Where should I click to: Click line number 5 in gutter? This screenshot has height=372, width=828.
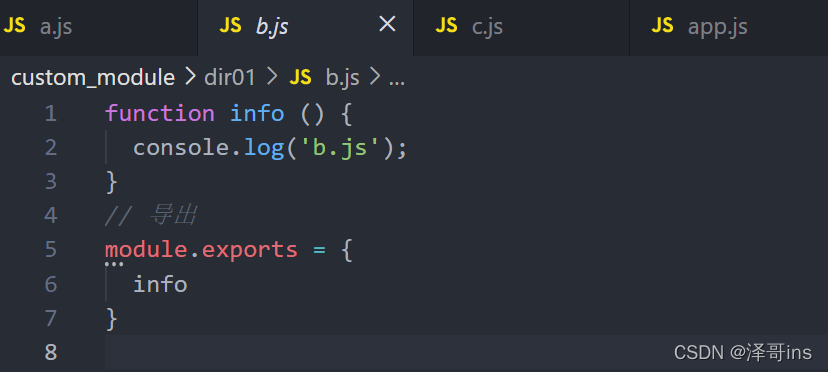click(51, 250)
